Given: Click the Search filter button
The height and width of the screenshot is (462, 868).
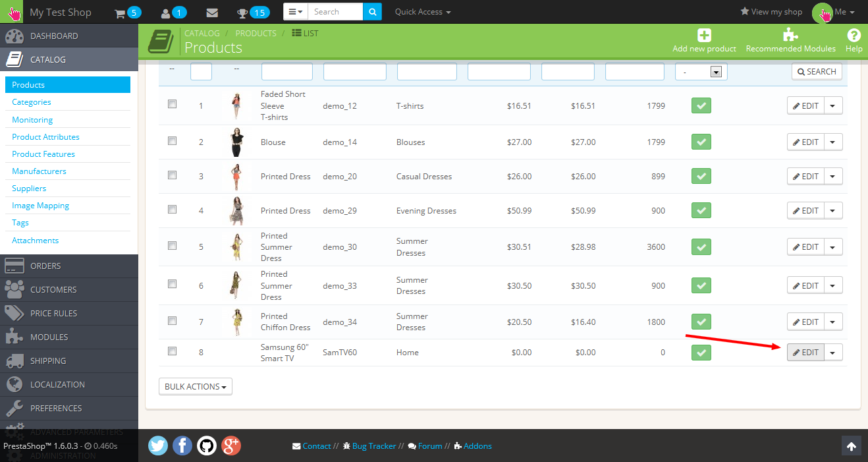Looking at the screenshot, I should (x=817, y=71).
